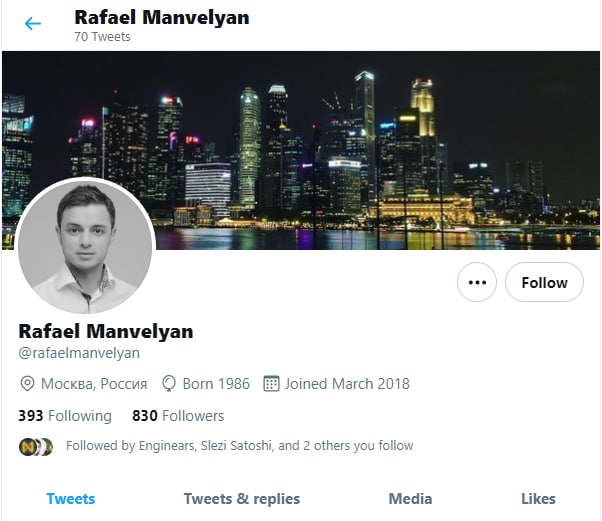The height and width of the screenshot is (521, 602).
Task: Open the profile picture of Rafael Manvelyan
Action: click(85, 246)
